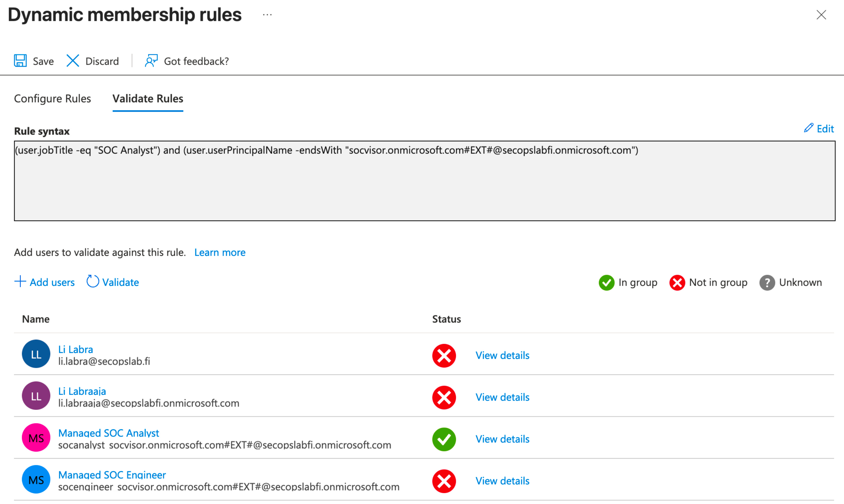
Task: Switch to the Configure Rules tab
Action: 52,98
